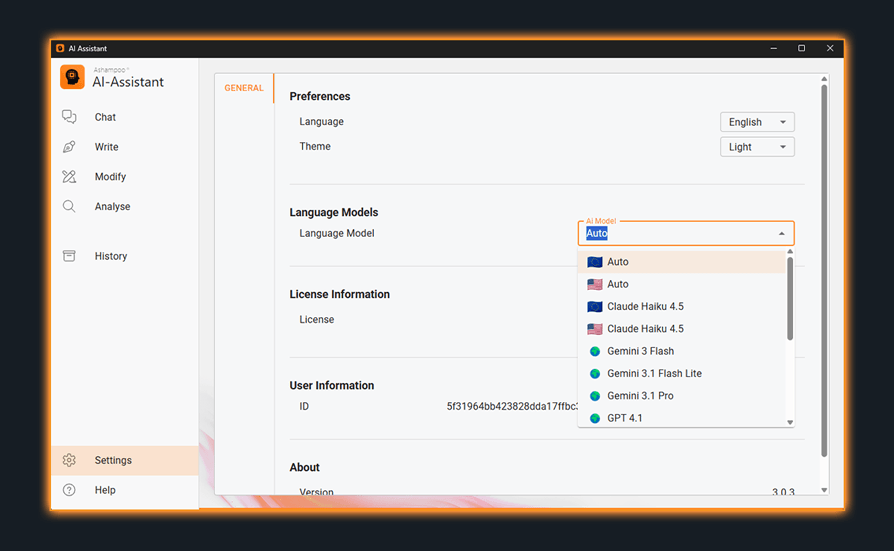Open History in the sidebar
Viewport: 894px width, 551px height.
tap(125, 256)
